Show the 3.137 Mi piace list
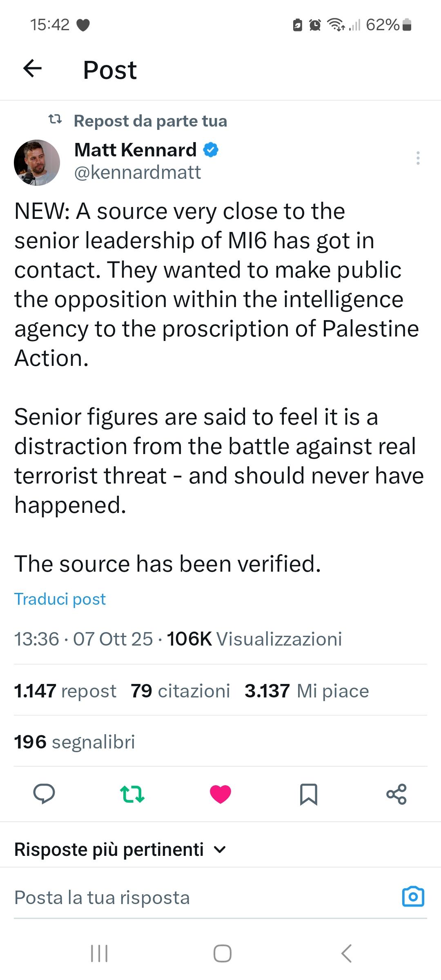The image size is (441, 980). pos(307,691)
